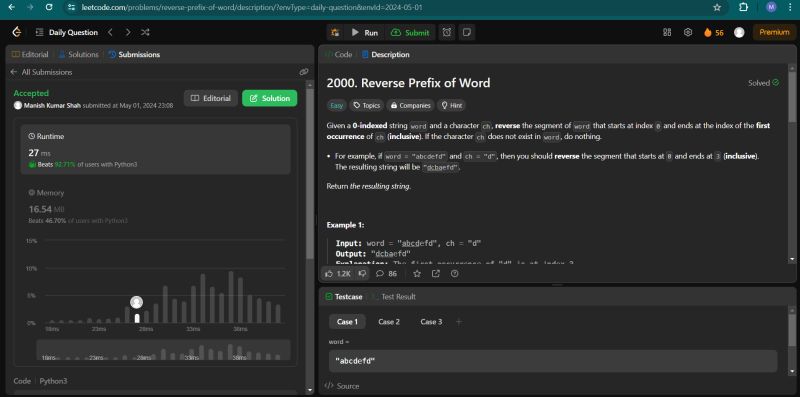Open the browser extensions puzzle icon

[x=743, y=7]
